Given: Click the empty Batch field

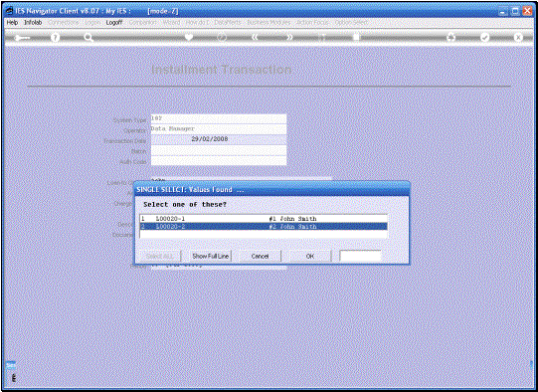Looking at the screenshot, I should tap(219, 150).
